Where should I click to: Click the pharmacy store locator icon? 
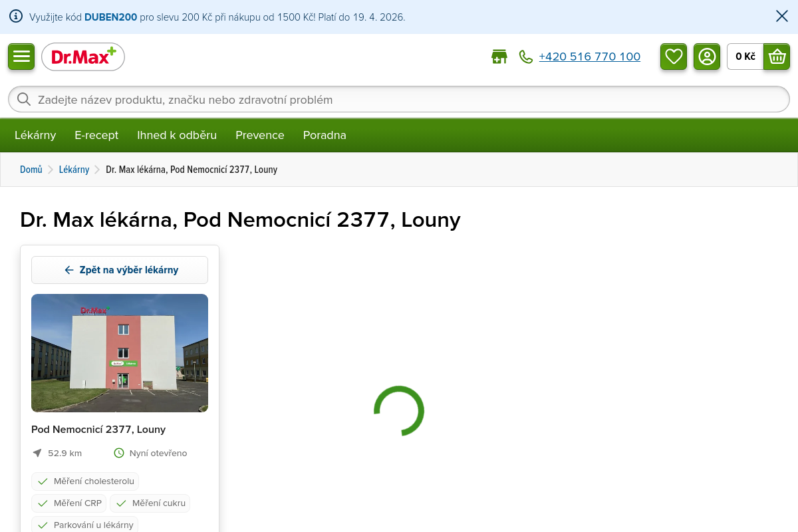(499, 57)
